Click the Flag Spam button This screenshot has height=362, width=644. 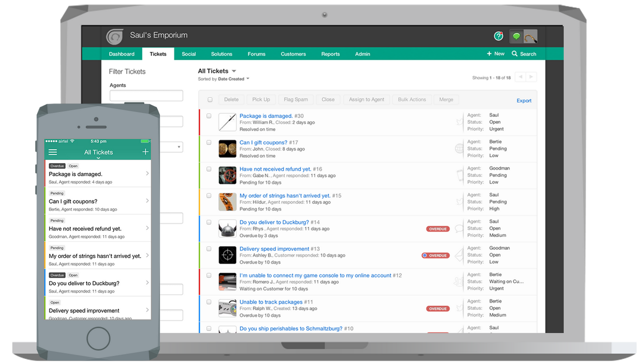(x=296, y=99)
